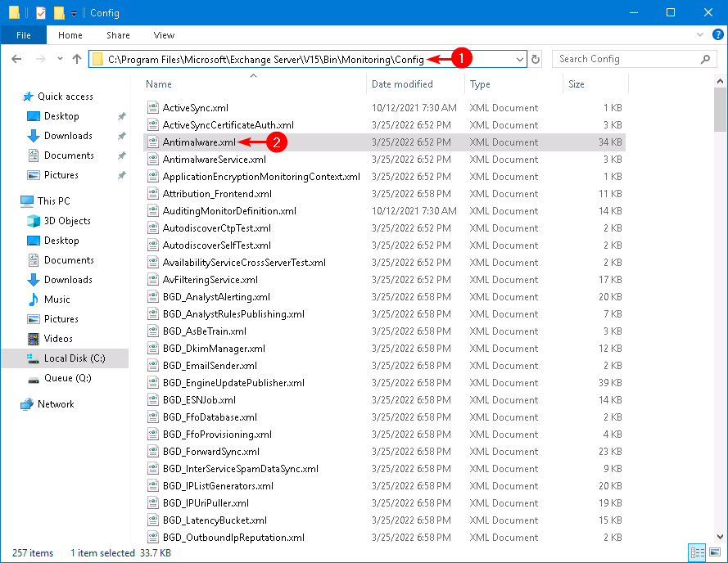Image resolution: width=728 pixels, height=563 pixels.
Task: Open Videos folder in sidebar
Action: click(x=58, y=338)
